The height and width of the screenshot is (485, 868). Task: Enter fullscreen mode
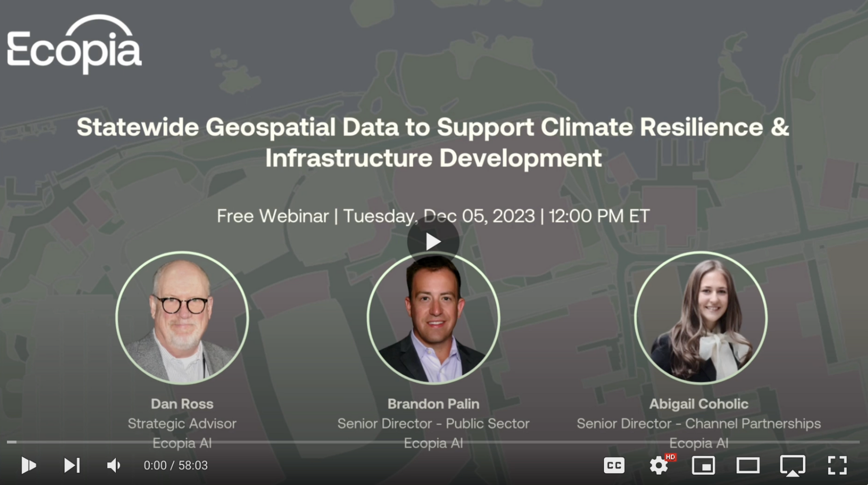click(837, 465)
